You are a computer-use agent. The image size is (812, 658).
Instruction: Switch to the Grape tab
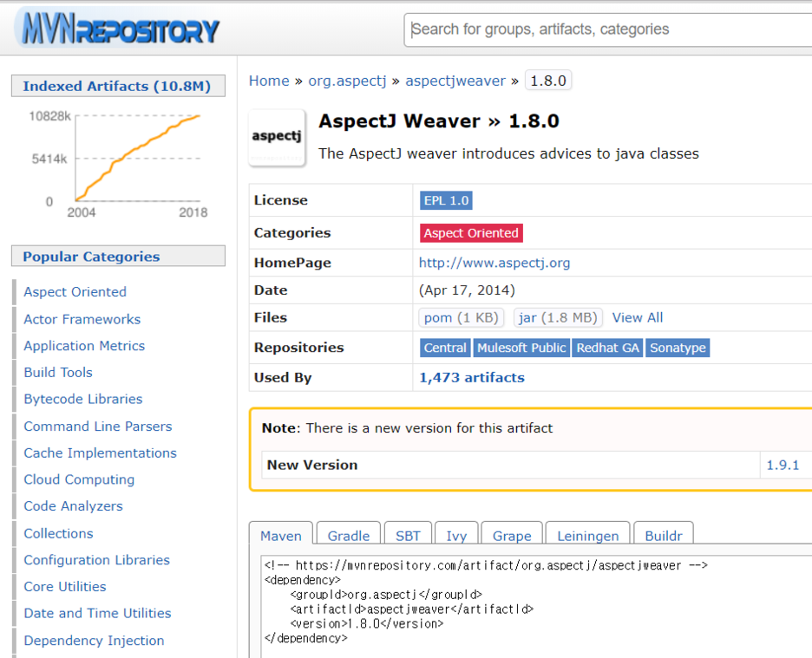point(512,535)
